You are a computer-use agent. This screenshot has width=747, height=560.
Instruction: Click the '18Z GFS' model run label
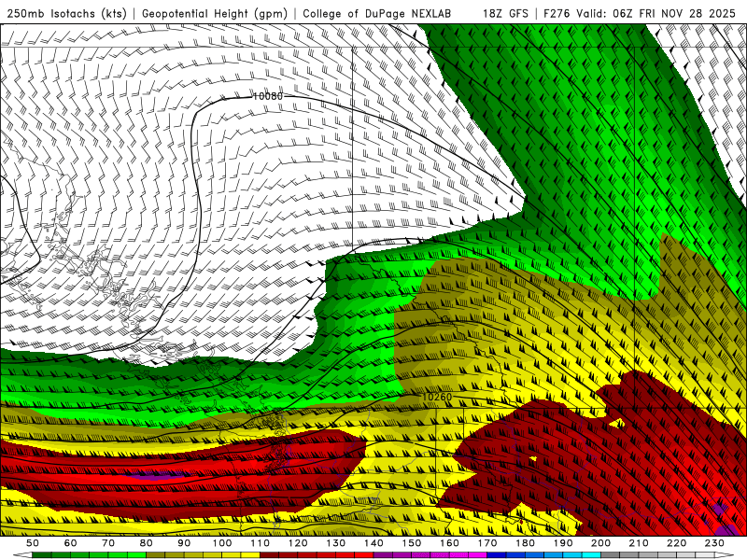coord(505,13)
